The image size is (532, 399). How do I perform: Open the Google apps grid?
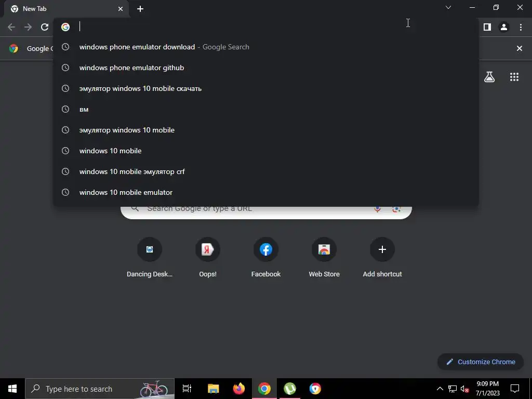[x=514, y=77]
